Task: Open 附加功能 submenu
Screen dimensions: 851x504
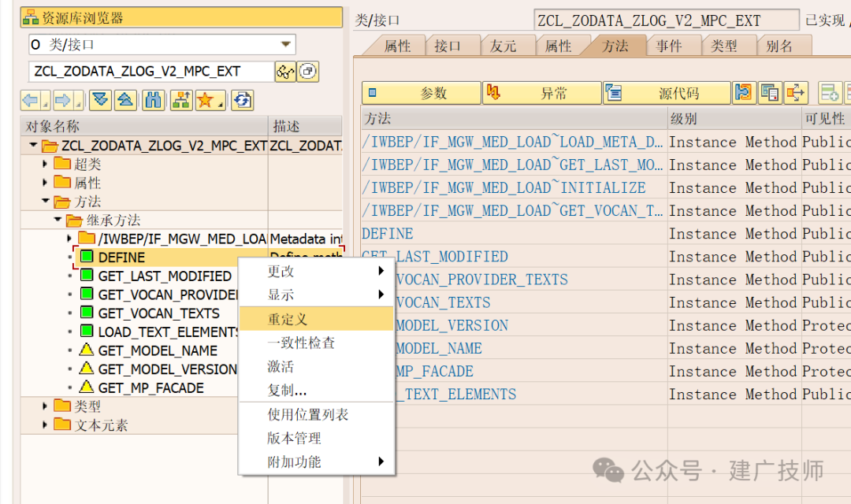Action: coord(317,461)
